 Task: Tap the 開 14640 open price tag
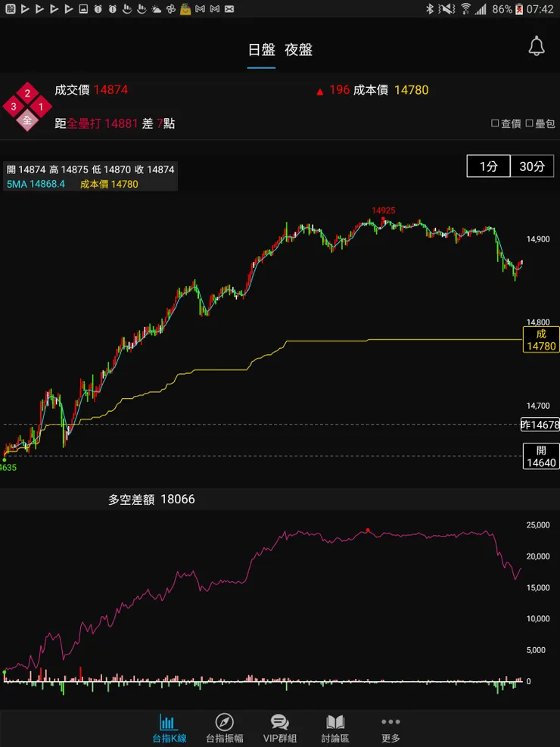pyautogui.click(x=541, y=456)
